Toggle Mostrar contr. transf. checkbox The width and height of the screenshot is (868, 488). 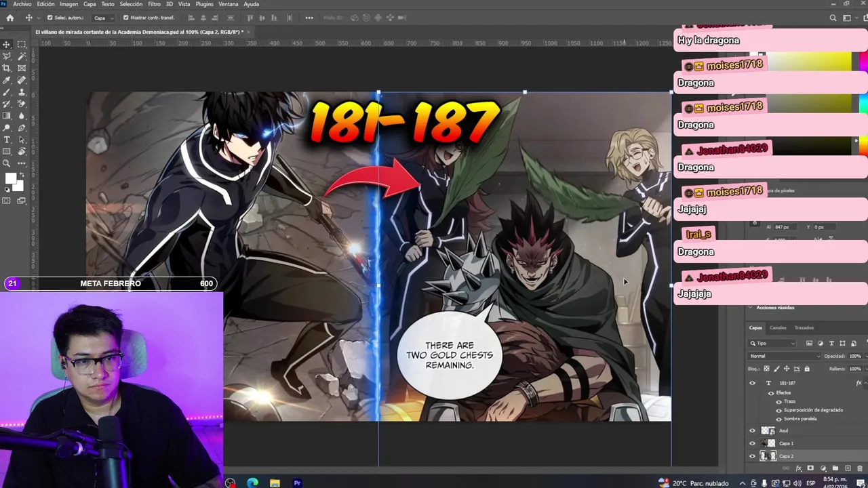(x=126, y=18)
